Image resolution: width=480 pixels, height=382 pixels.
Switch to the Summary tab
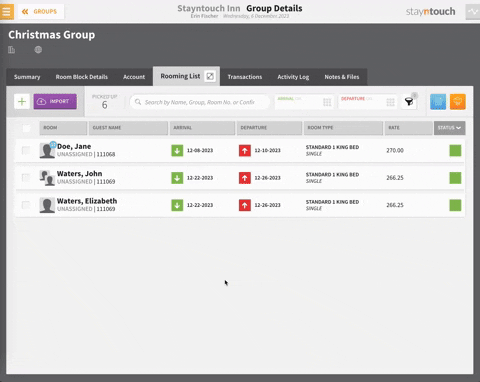click(27, 77)
